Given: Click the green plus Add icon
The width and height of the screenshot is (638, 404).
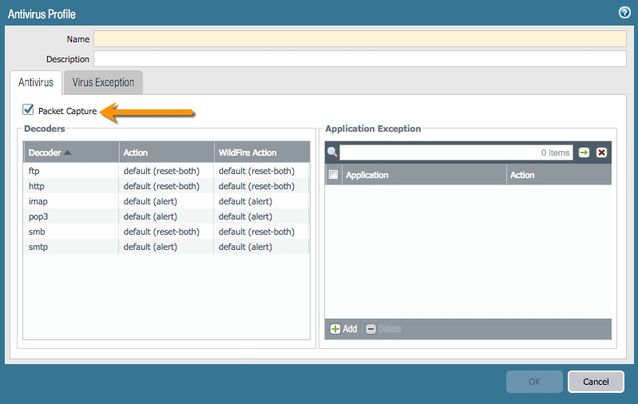Looking at the screenshot, I should click(335, 329).
